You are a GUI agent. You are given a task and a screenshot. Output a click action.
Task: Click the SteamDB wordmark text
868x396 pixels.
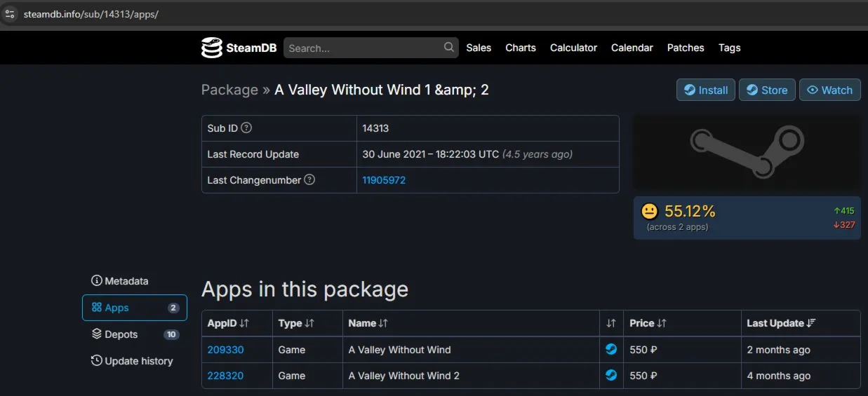tap(251, 48)
